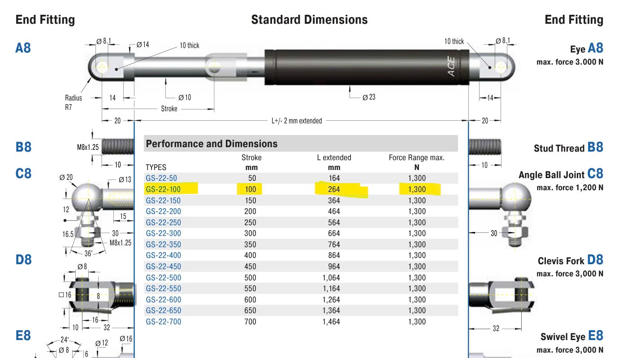Click the GS-22-550 type link

pyautogui.click(x=163, y=288)
